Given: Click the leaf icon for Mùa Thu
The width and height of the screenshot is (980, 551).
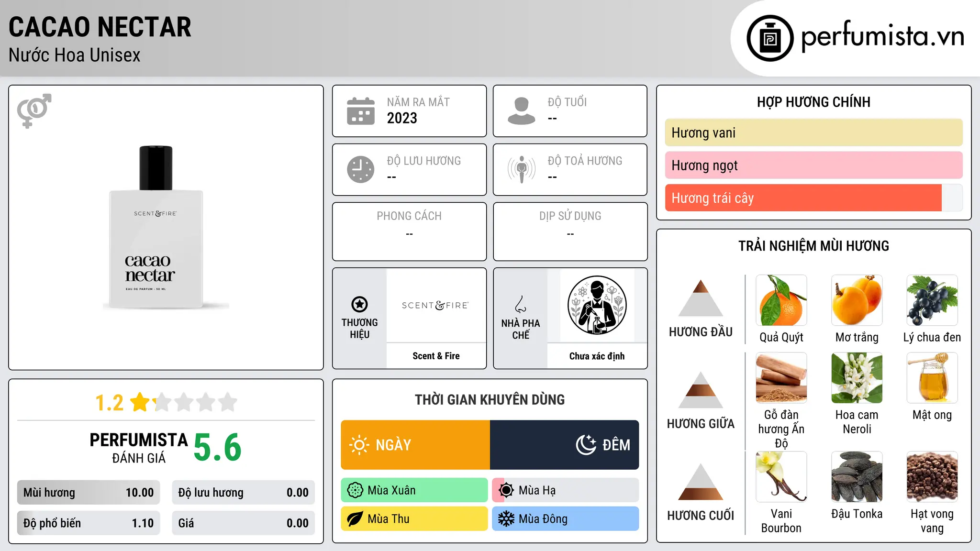Looking at the screenshot, I should click(355, 519).
